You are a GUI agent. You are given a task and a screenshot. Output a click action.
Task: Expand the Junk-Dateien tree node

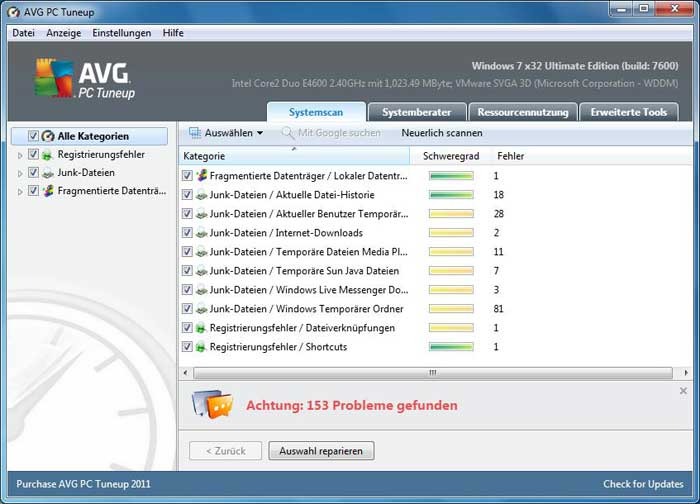(20, 174)
